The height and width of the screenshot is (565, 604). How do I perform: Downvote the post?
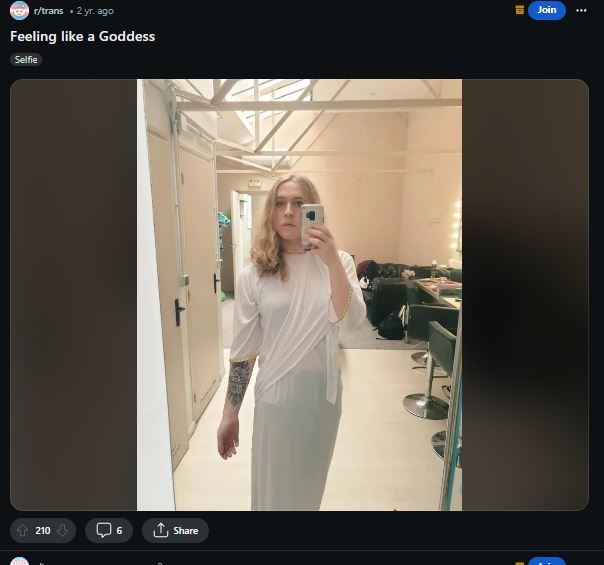pos(62,530)
